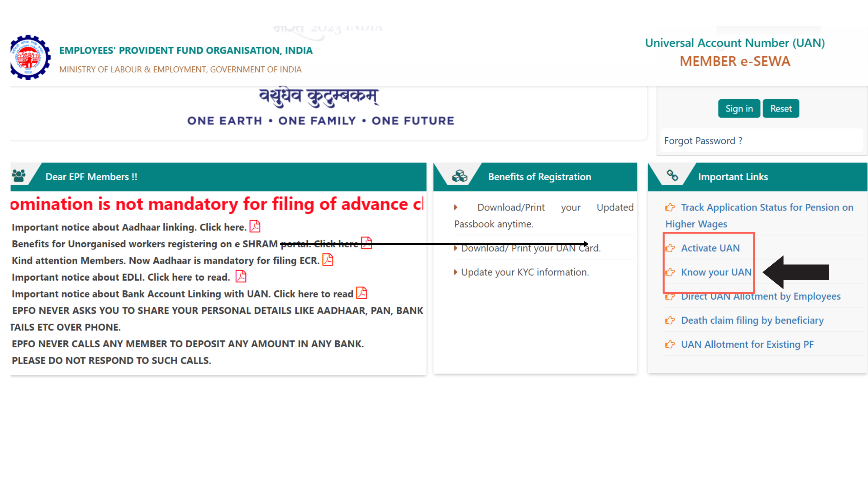Viewport: 868px width, 488px height.
Task: Click hand icon beside Death claim filing
Action: [x=670, y=320]
